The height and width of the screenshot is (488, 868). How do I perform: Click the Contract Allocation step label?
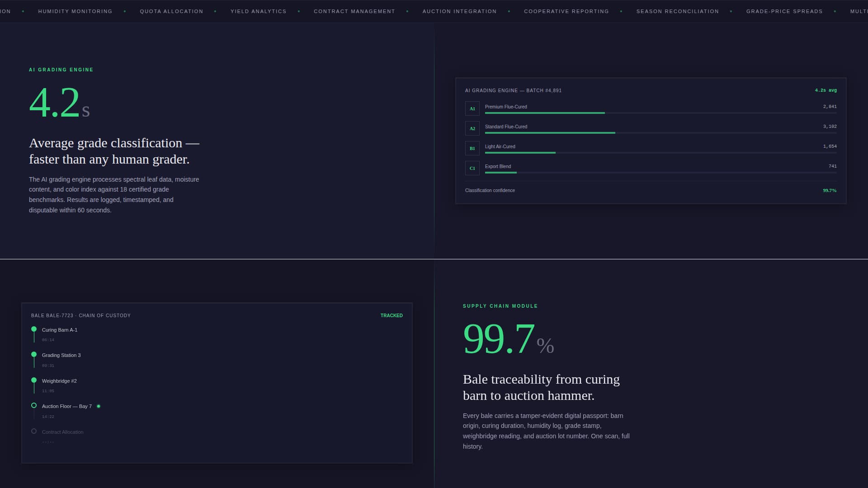pos(63,432)
